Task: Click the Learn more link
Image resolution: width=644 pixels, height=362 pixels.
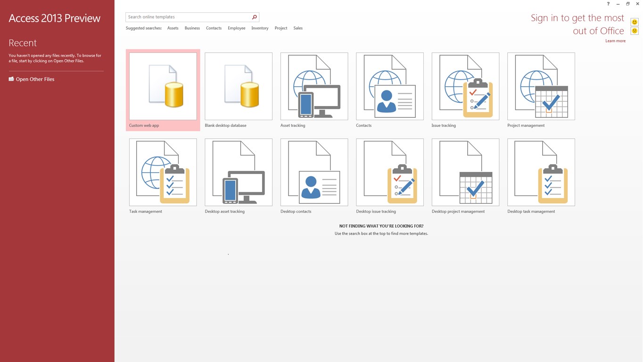Action: coord(615,41)
